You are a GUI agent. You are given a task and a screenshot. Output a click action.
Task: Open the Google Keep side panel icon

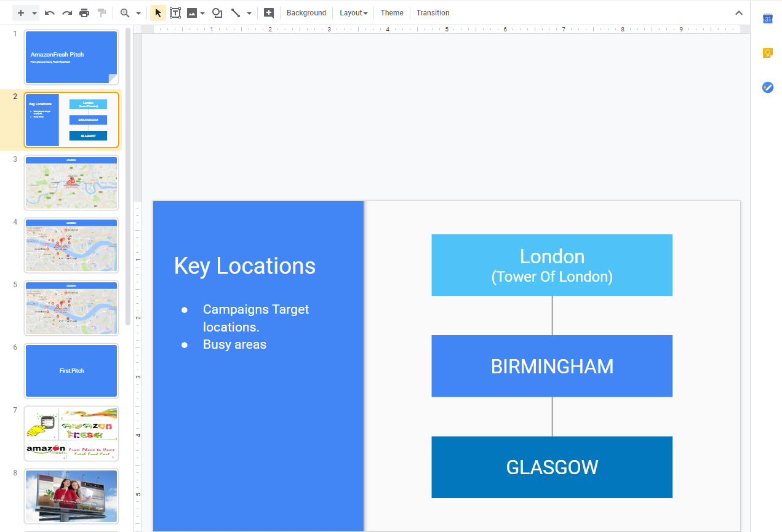point(768,53)
